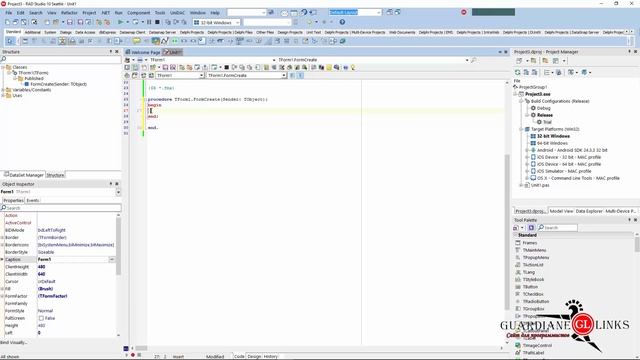Open Data Explorer tab
640x360 pixels.
click(x=589, y=211)
